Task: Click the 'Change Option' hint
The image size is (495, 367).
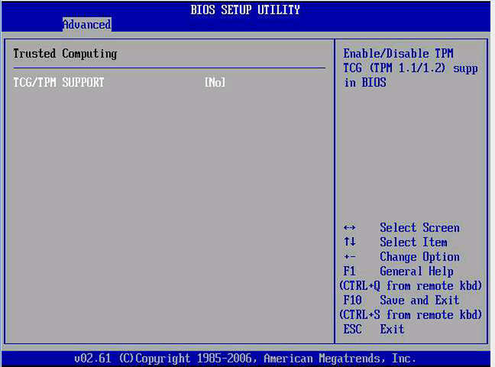Action: click(x=420, y=257)
